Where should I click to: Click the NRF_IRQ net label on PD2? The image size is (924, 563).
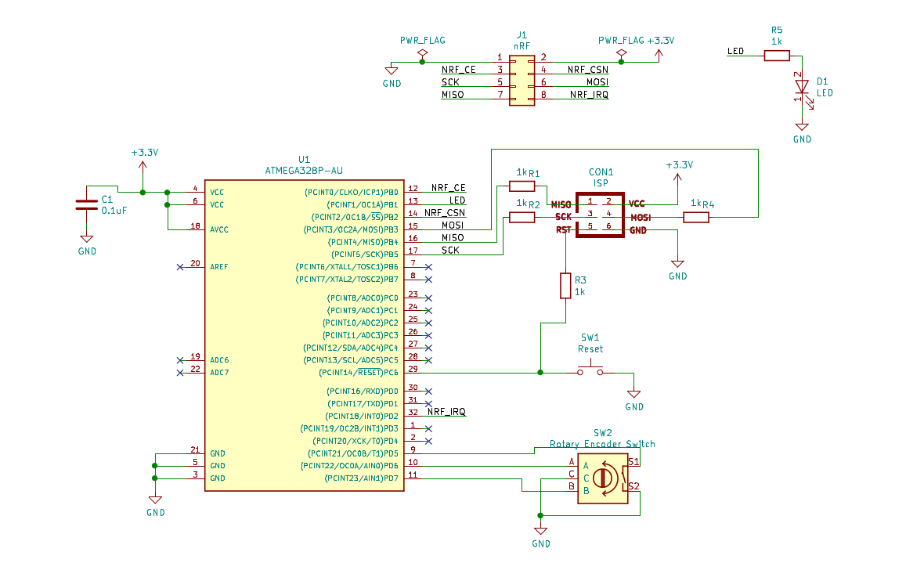pos(446,411)
